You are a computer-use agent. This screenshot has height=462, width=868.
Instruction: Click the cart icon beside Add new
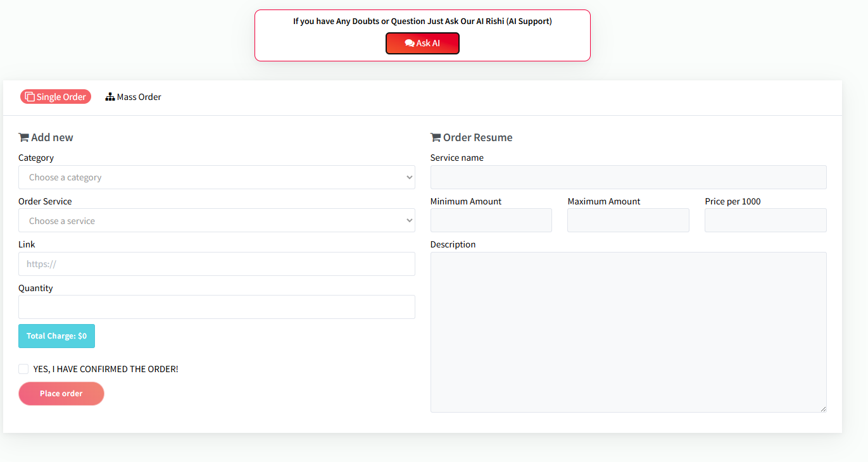coord(23,137)
